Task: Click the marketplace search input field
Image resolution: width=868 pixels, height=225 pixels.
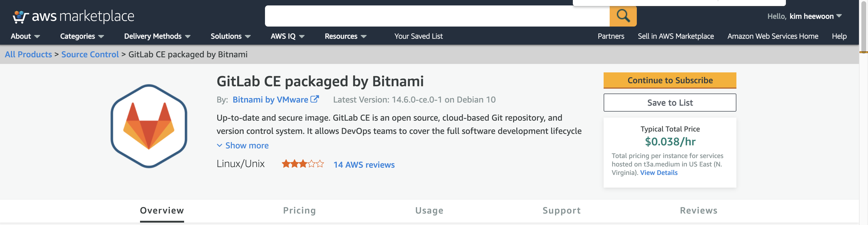Action: click(x=437, y=16)
